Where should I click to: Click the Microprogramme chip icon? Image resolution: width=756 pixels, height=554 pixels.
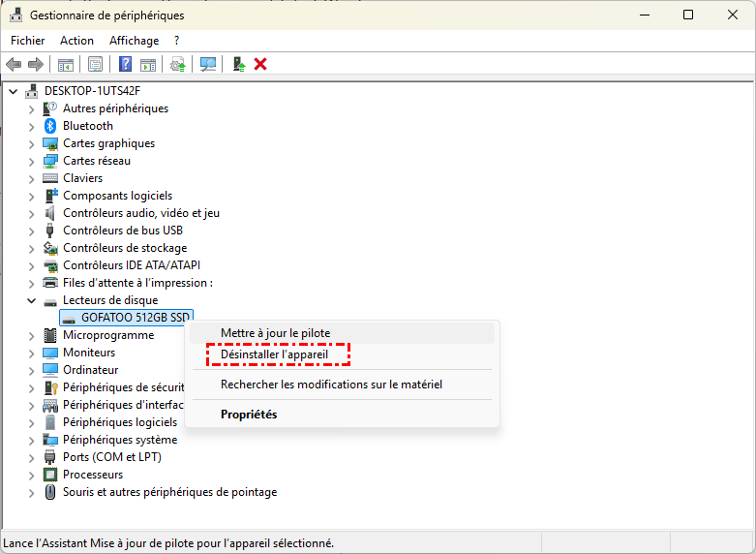(50, 335)
